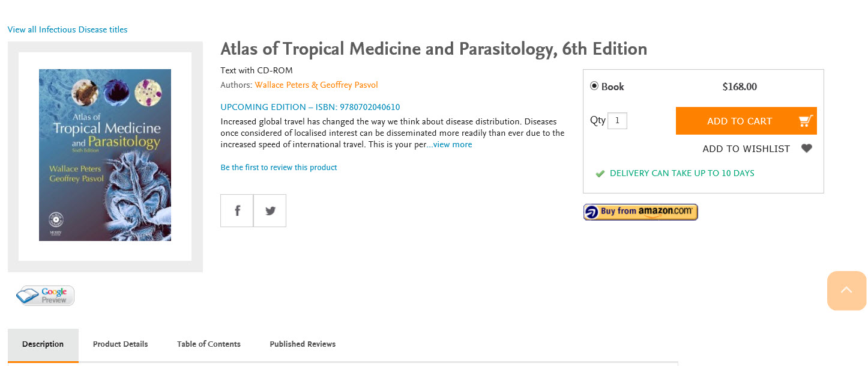Click the shopping cart icon
The height and width of the screenshot is (366, 868).
click(x=805, y=121)
